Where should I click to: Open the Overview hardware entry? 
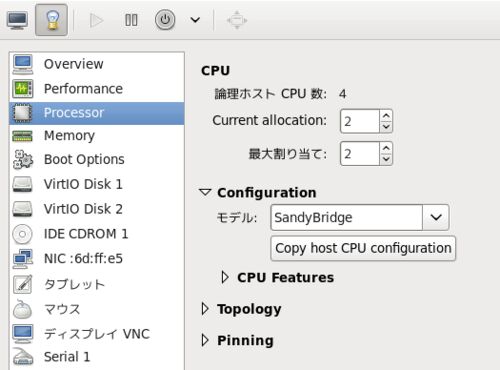click(x=97, y=64)
